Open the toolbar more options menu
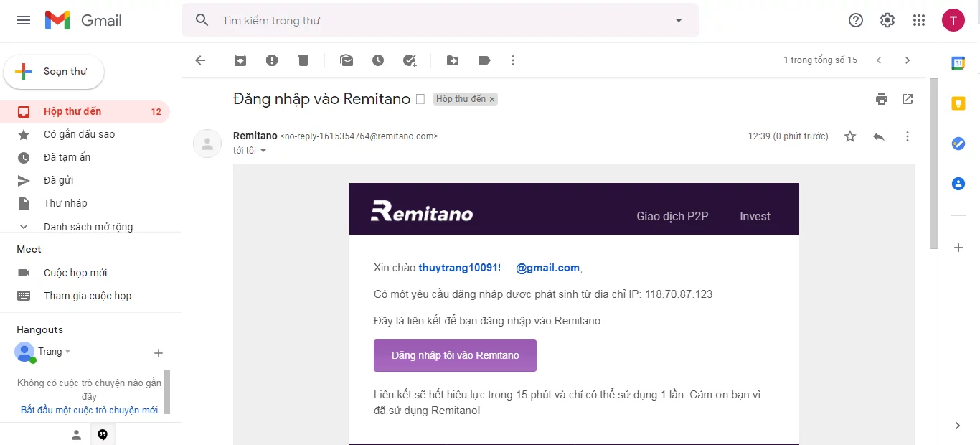 pos(513,60)
